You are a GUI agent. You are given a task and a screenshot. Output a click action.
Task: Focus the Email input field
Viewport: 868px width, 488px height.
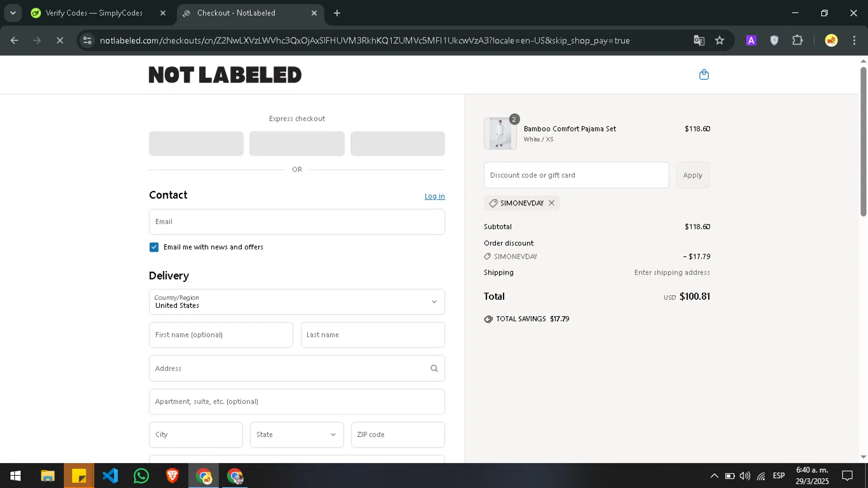point(297,222)
